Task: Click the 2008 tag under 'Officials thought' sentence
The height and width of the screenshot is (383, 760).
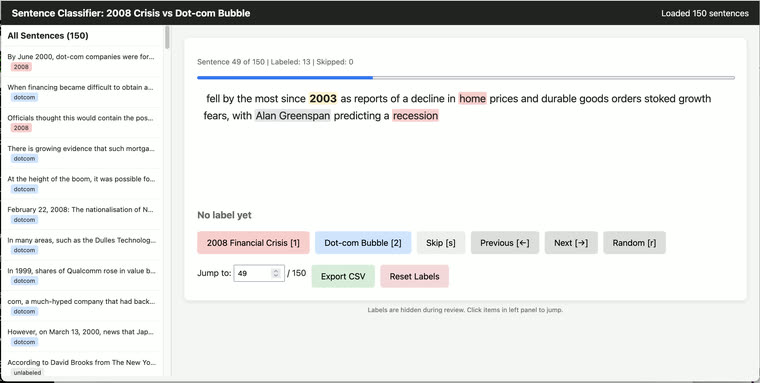Action: (x=21, y=128)
